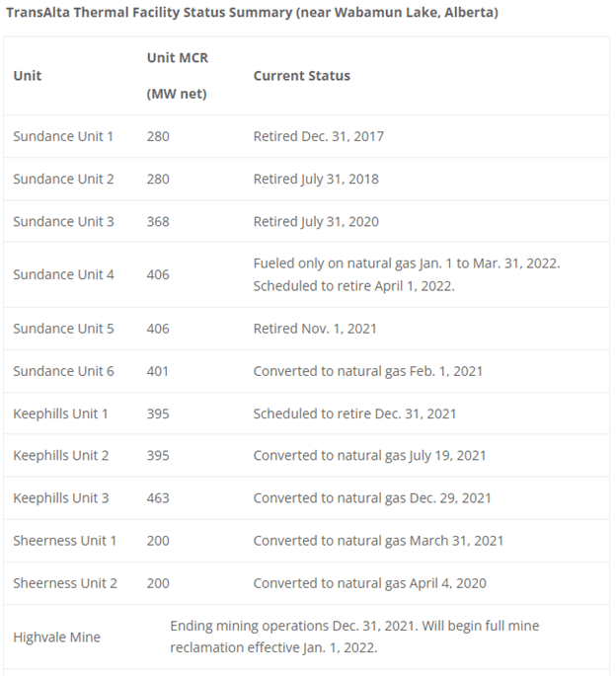The image size is (616, 676).
Task: Click the Sundance Unit 1 cell
Action: 63,136
